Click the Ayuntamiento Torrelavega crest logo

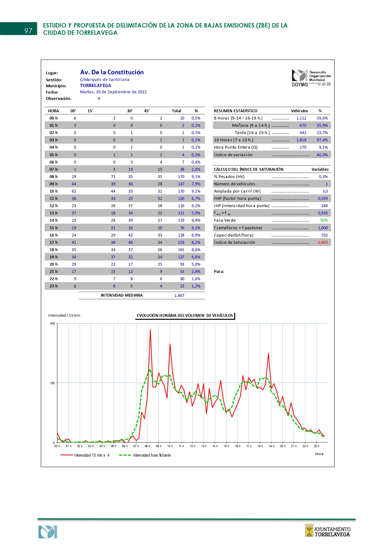[x=327, y=530]
